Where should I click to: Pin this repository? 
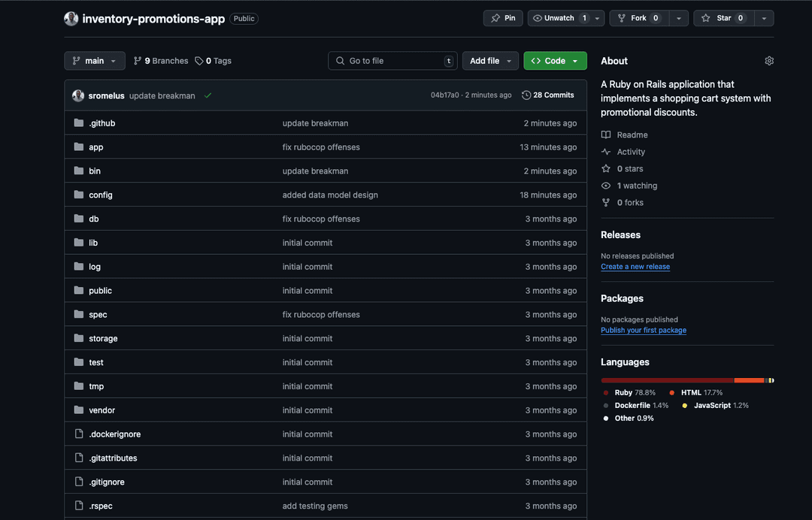503,18
